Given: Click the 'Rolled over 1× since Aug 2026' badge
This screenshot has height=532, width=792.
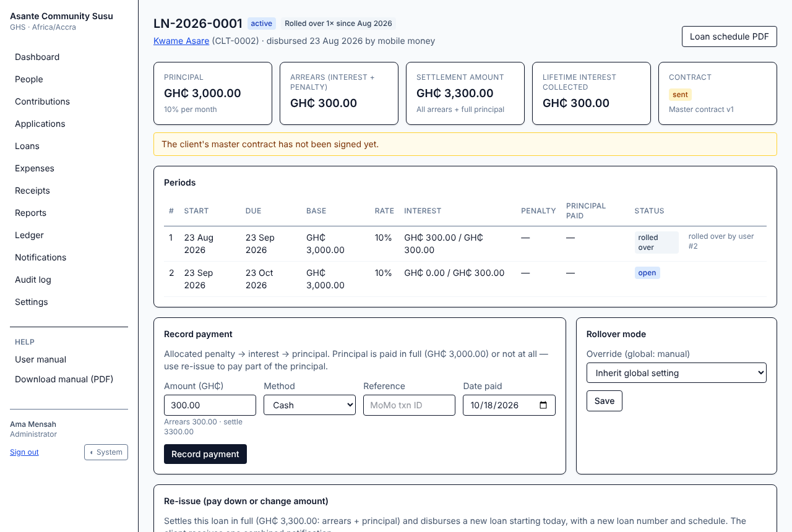Looking at the screenshot, I should click(x=338, y=24).
